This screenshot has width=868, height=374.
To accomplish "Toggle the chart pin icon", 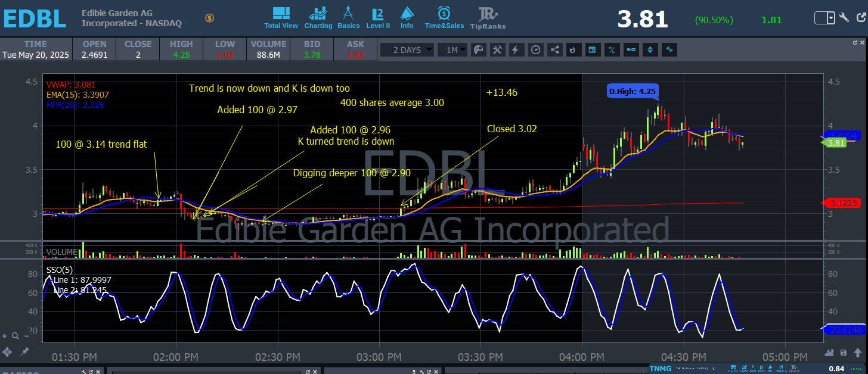I will (x=25, y=352).
